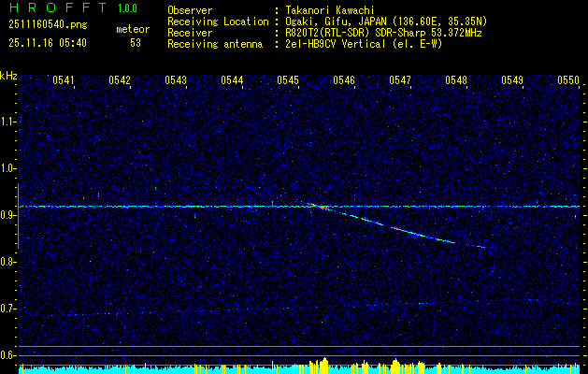The height and width of the screenshot is (374, 588).
Task: Click the 0.7 frequency axis label
Action: point(7,308)
